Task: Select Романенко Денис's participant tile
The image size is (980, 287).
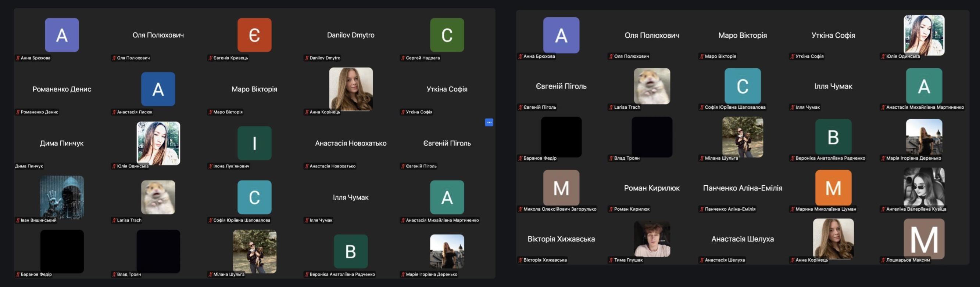Action: (x=62, y=89)
